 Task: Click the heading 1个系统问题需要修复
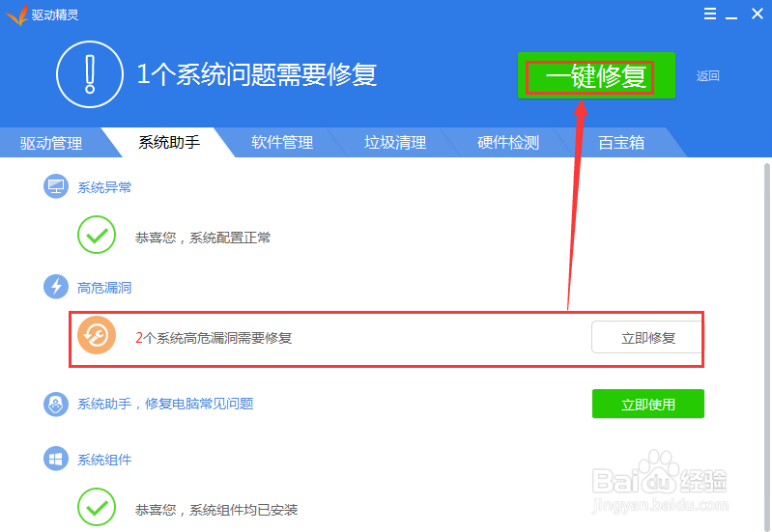coord(256,74)
